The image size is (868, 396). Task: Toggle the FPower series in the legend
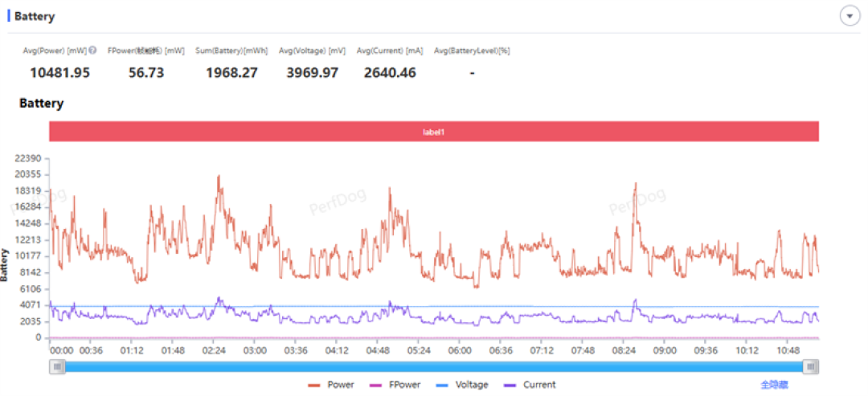click(x=394, y=385)
